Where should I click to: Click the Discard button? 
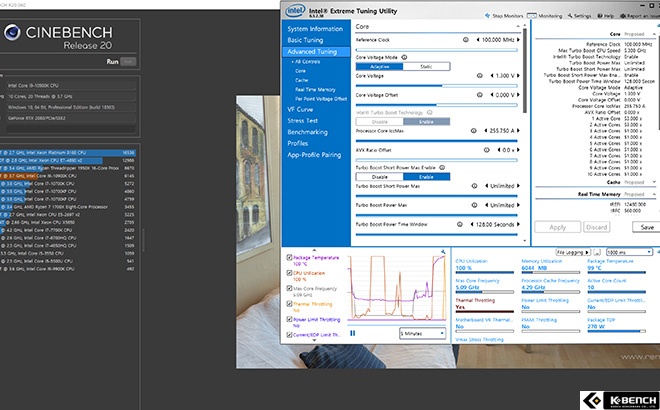[596, 227]
